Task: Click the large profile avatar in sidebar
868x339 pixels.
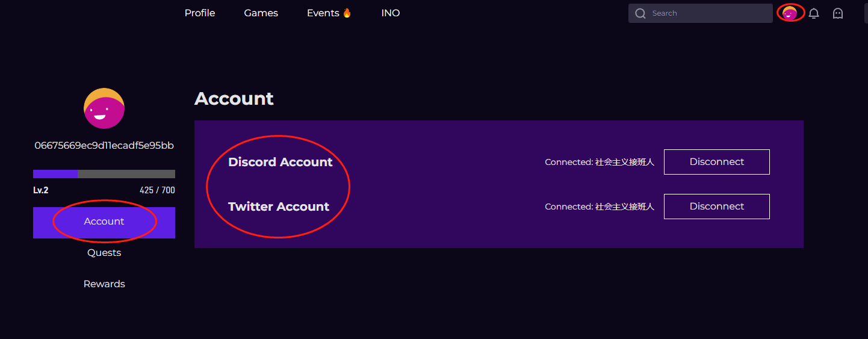Action: pyautogui.click(x=104, y=108)
